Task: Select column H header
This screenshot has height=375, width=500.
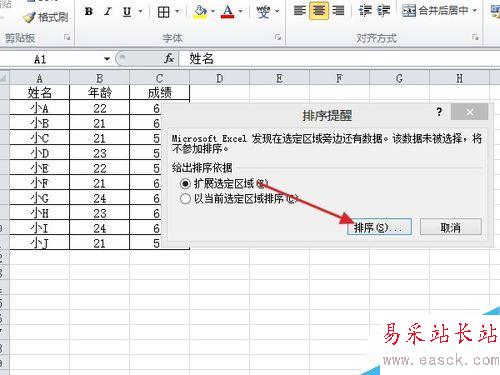Action: point(459,78)
